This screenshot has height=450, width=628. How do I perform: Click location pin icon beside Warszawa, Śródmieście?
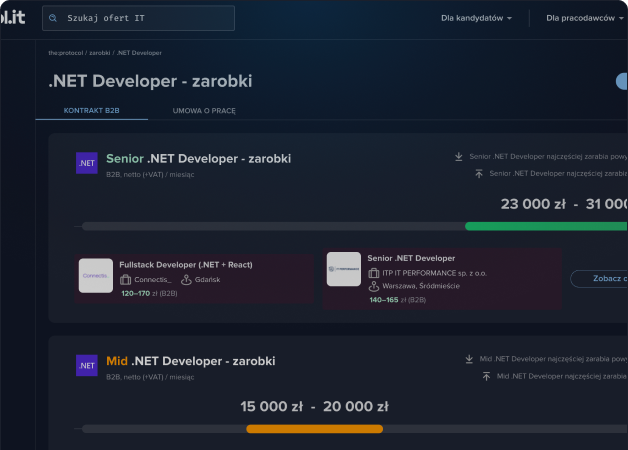pyautogui.click(x=374, y=286)
